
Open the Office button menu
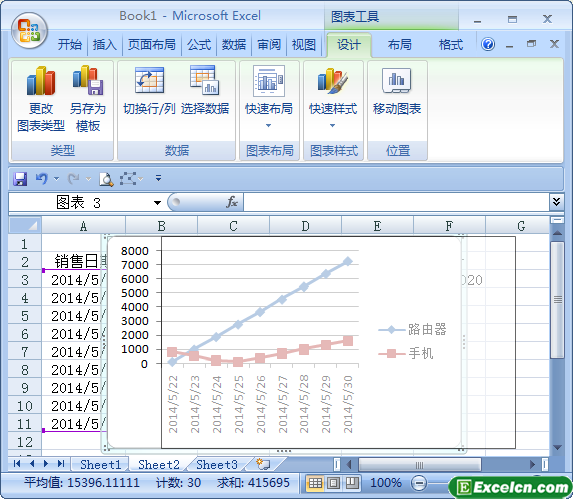29,31
